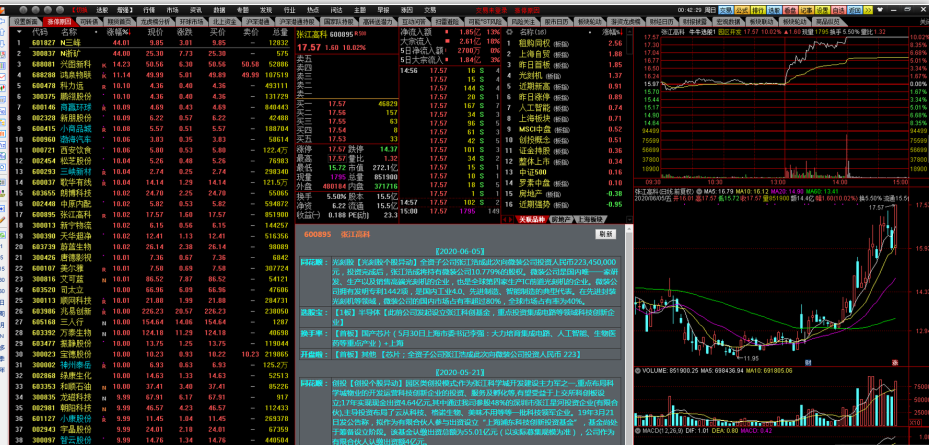Sort by the 现价 column header
Image resolution: width=929 pixels, height=445 pixels.
(155, 31)
